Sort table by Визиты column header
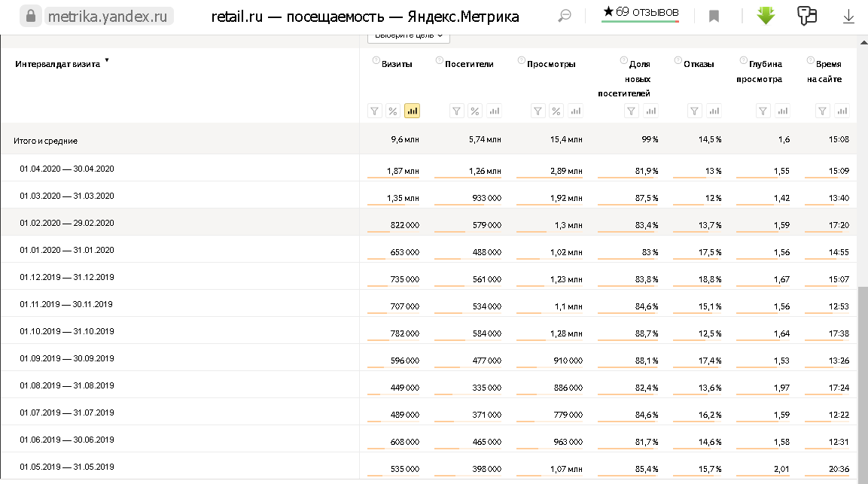Image resolution: width=868 pixels, height=484 pixels. click(397, 64)
